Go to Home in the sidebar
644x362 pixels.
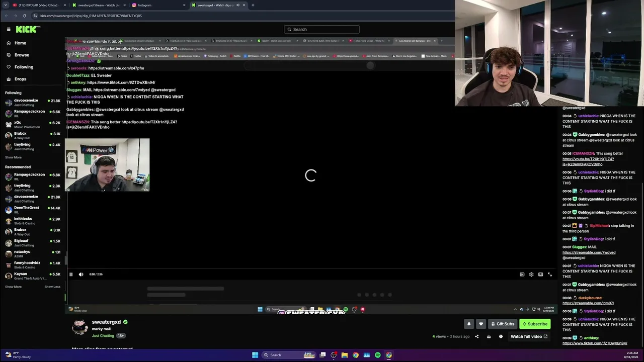pos(20,43)
